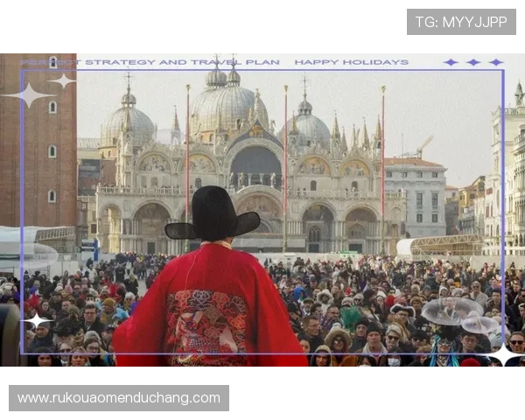Select the PERFECT STRATEGY AND TRAVEL PLAN heading
The image size is (525, 420).
[150, 62]
